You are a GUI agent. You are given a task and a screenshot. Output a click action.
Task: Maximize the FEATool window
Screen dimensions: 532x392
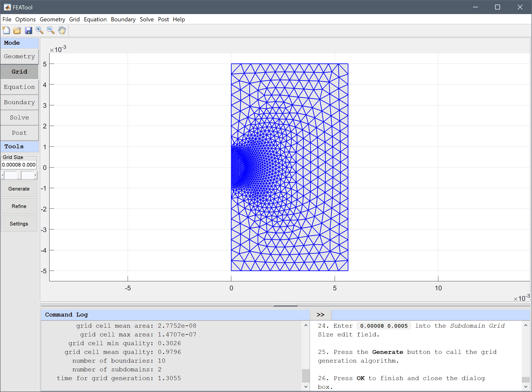tap(498, 7)
